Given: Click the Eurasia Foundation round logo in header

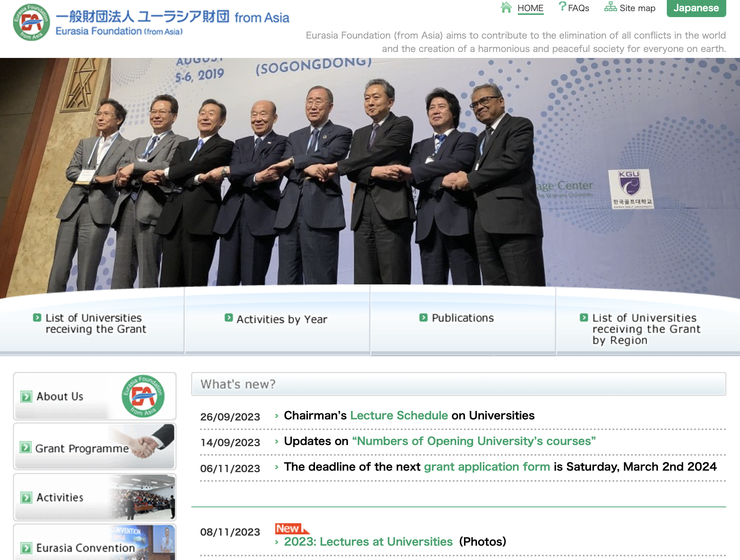Looking at the screenshot, I should pos(32,22).
